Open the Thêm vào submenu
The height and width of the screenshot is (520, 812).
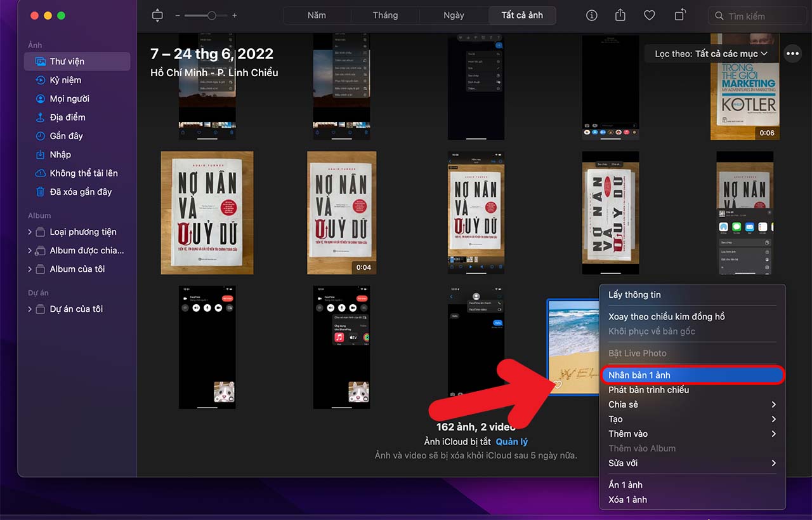693,434
